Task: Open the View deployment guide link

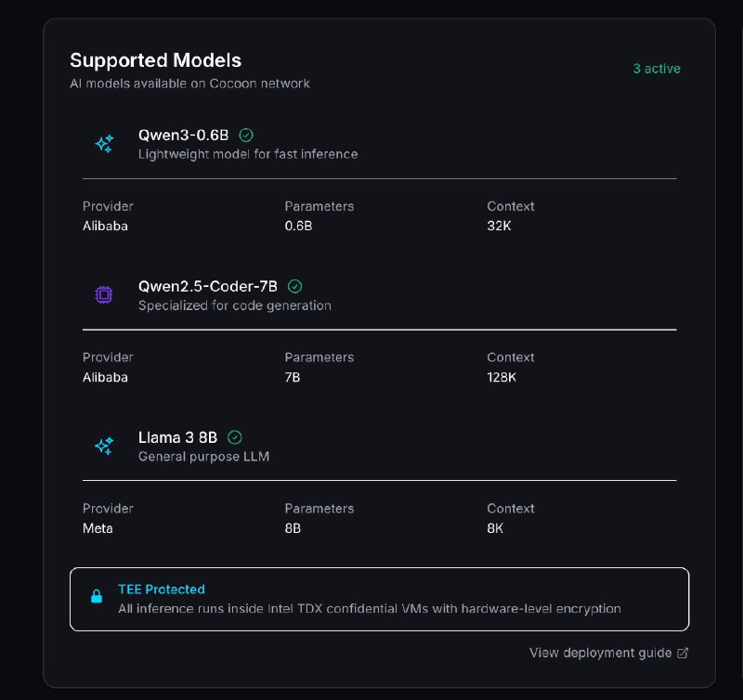Action: point(600,653)
